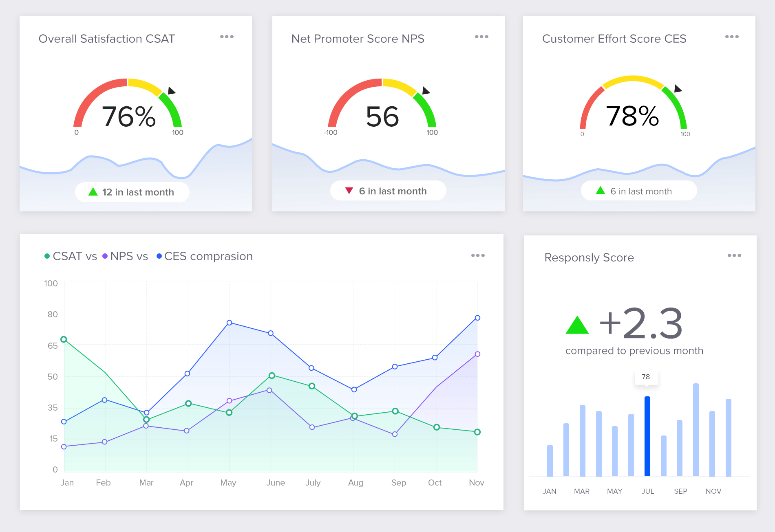775x532 pixels.
Task: Click the gauge needle on the CSAT gauge
Action: (x=170, y=91)
